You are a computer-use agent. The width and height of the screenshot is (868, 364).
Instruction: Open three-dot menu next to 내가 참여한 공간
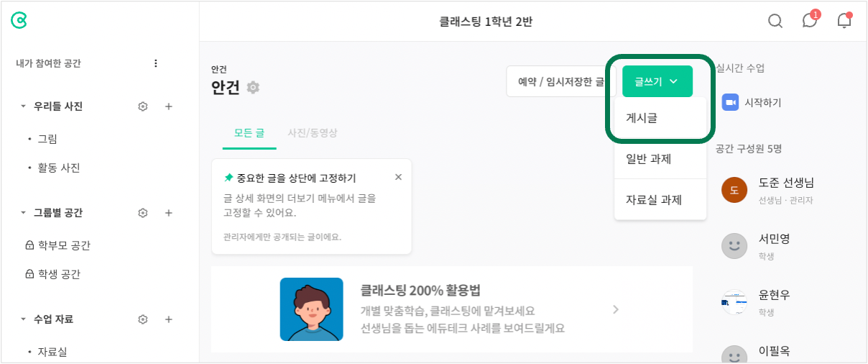pyautogui.click(x=156, y=63)
